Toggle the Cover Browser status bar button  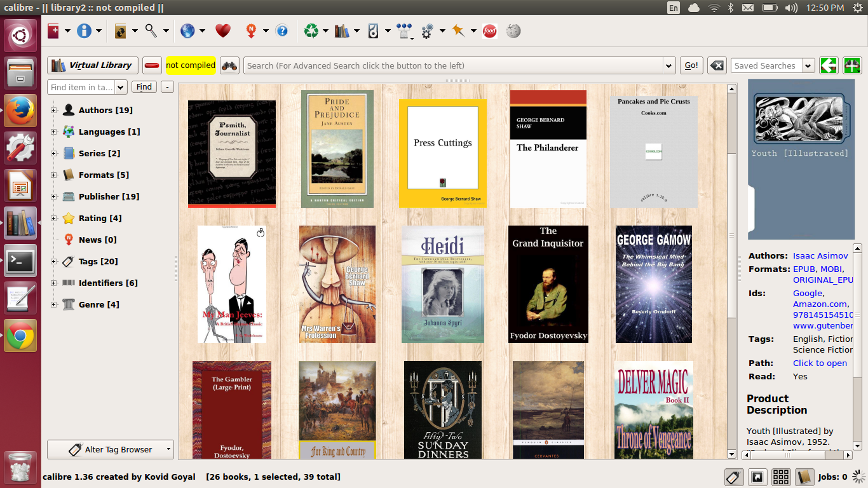point(757,477)
